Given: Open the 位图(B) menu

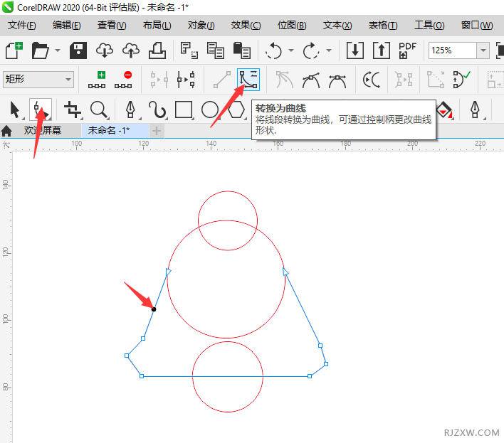Looking at the screenshot, I should 292,25.
